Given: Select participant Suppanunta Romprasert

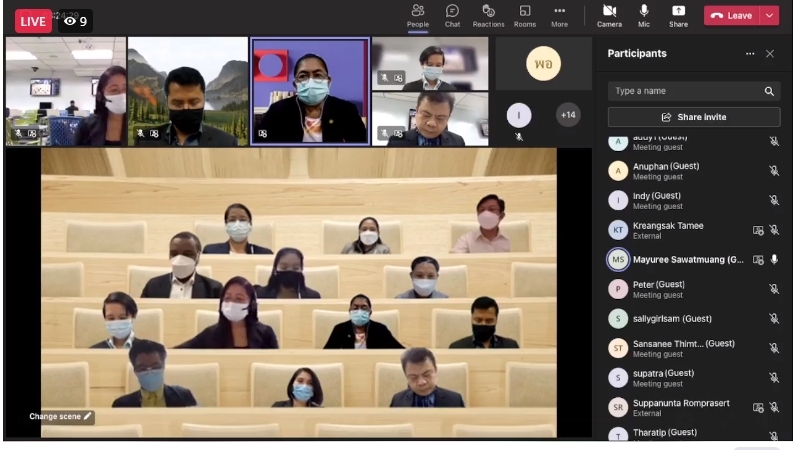Looking at the screenshot, I should [x=694, y=407].
